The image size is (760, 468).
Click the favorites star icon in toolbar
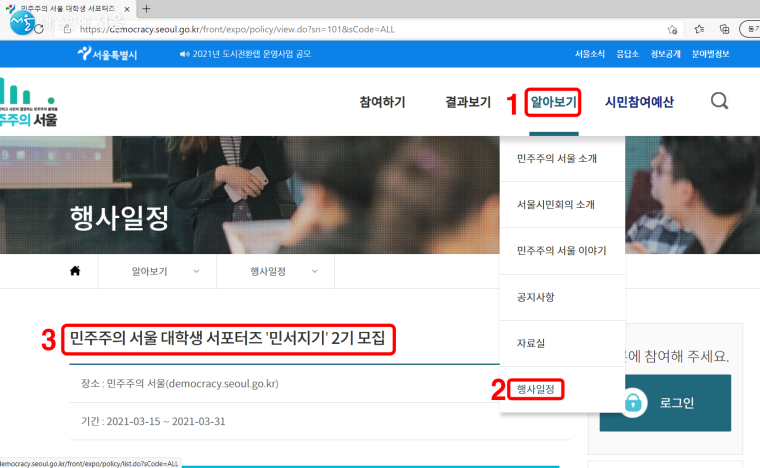699,29
